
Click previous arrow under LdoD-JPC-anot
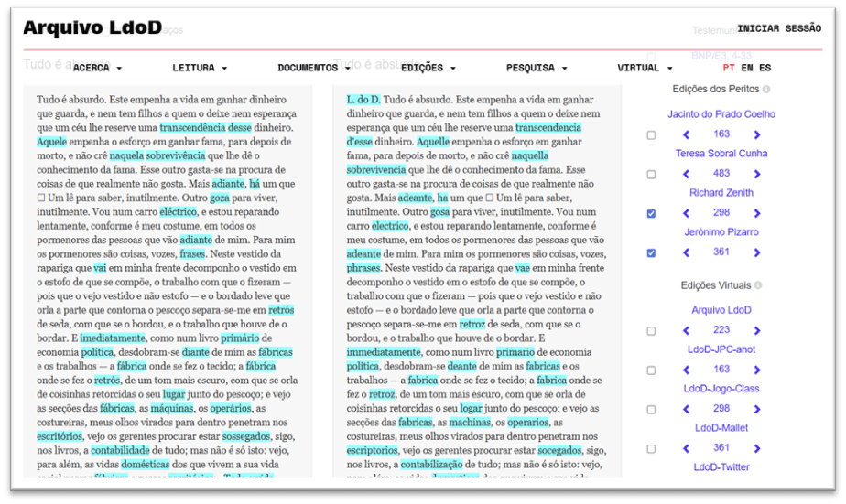(x=686, y=370)
